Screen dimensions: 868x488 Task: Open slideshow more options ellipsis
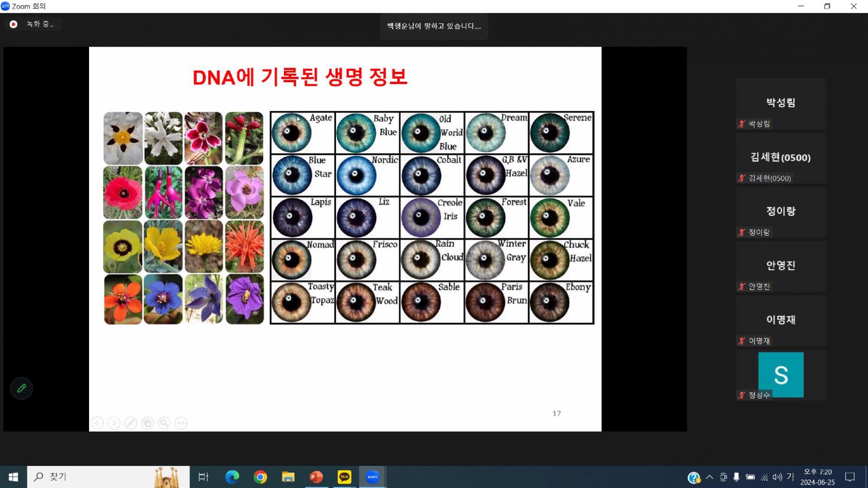[181, 423]
